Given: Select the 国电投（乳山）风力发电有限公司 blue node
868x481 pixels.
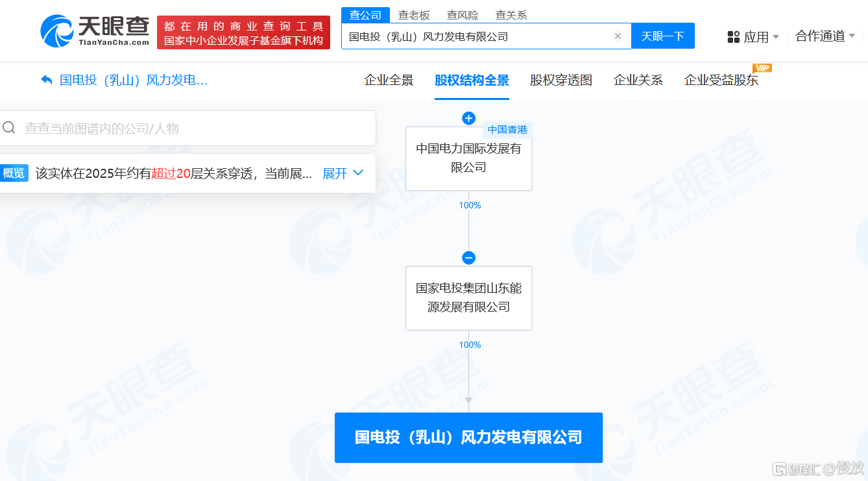Looking at the screenshot, I should tap(468, 438).
